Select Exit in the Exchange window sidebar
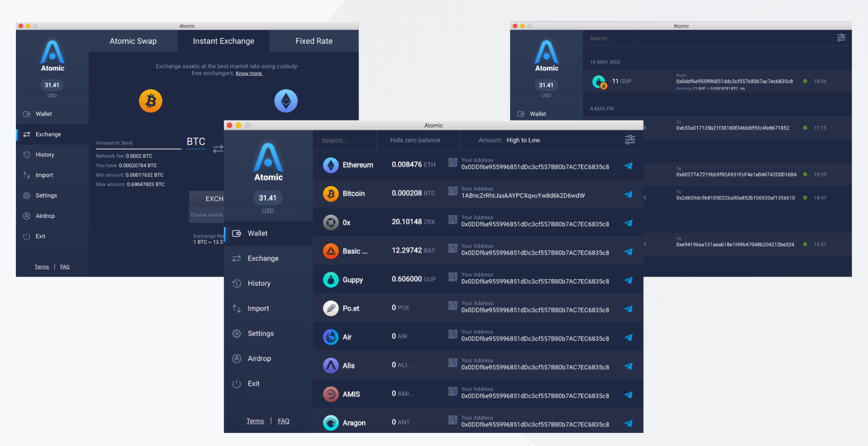Image resolution: width=868 pixels, height=446 pixels. click(x=52, y=237)
